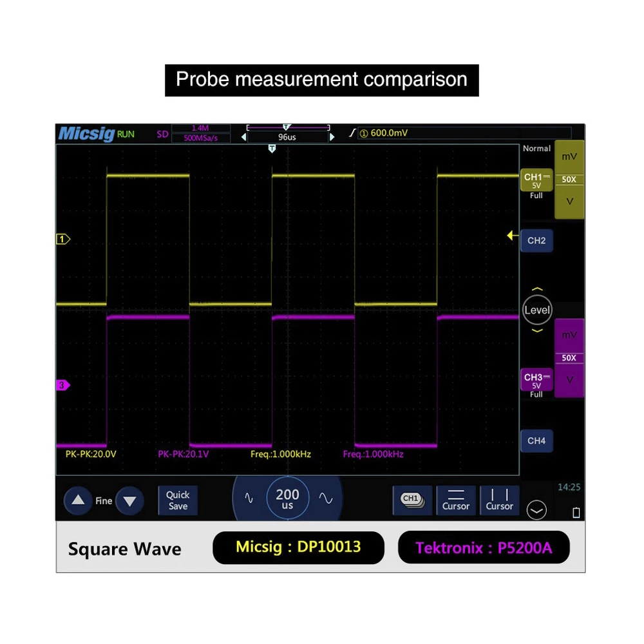644x644 pixels.
Task: Tap the trigger Level button
Action: tap(537, 310)
